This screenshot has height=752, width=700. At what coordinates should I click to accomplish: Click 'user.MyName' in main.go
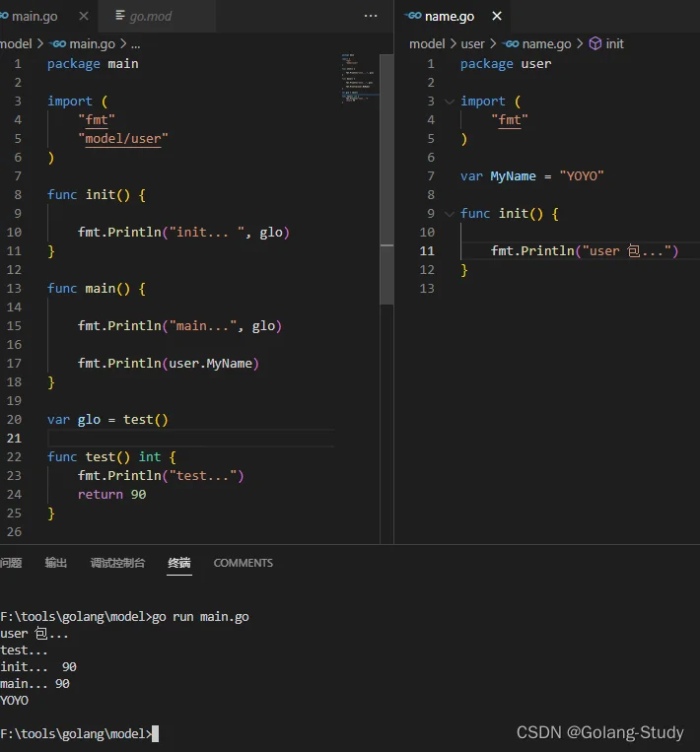(210, 364)
